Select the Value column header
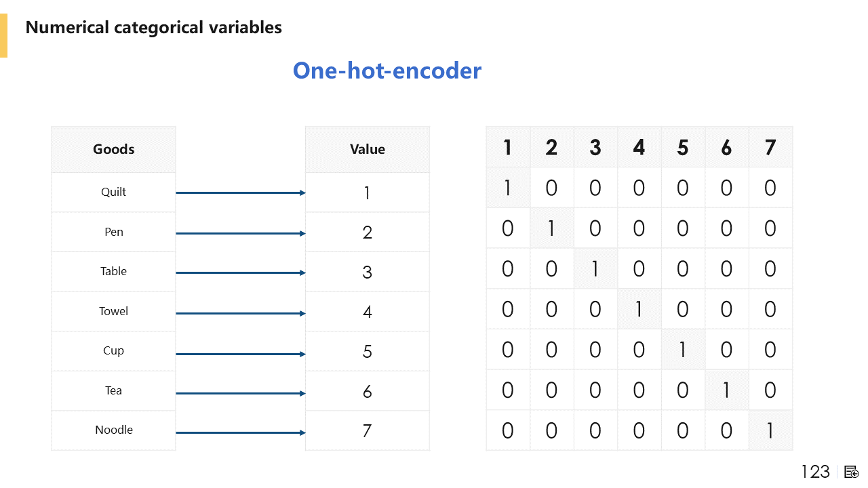 pos(368,149)
